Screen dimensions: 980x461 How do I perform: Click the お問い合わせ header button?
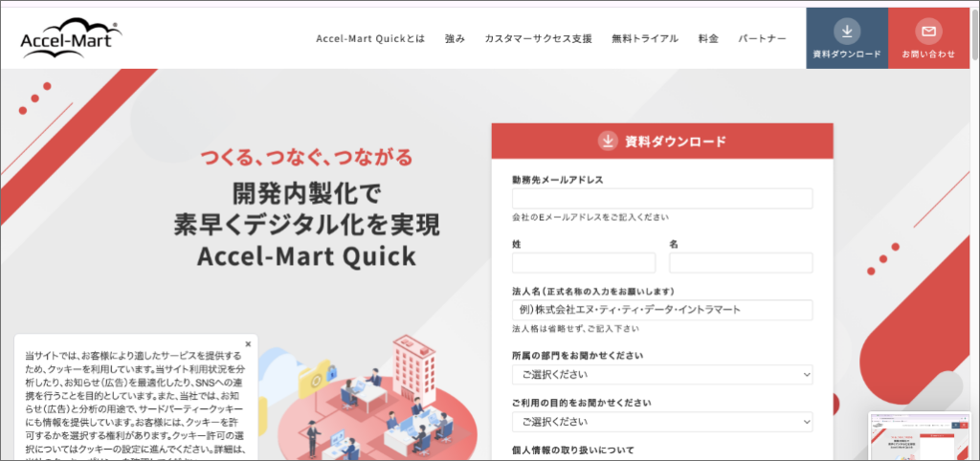pos(928,38)
